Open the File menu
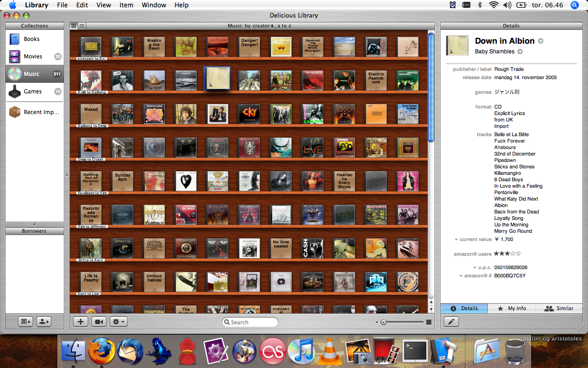Screen dimensions: 588x368 62,5
